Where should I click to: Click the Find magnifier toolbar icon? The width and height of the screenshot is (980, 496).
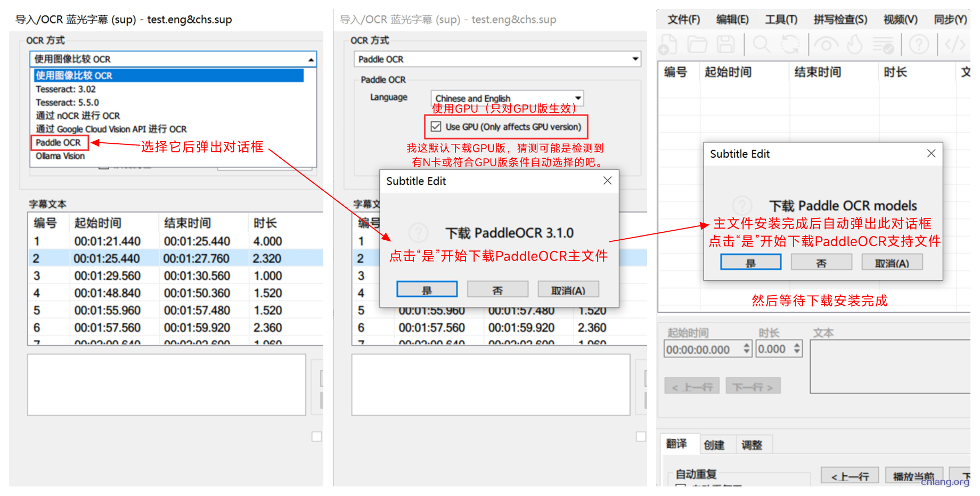[762, 44]
